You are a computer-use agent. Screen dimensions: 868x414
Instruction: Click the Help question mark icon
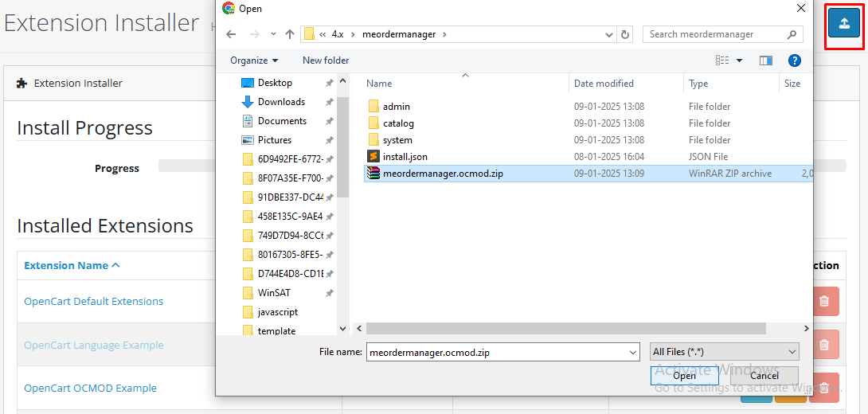click(794, 61)
